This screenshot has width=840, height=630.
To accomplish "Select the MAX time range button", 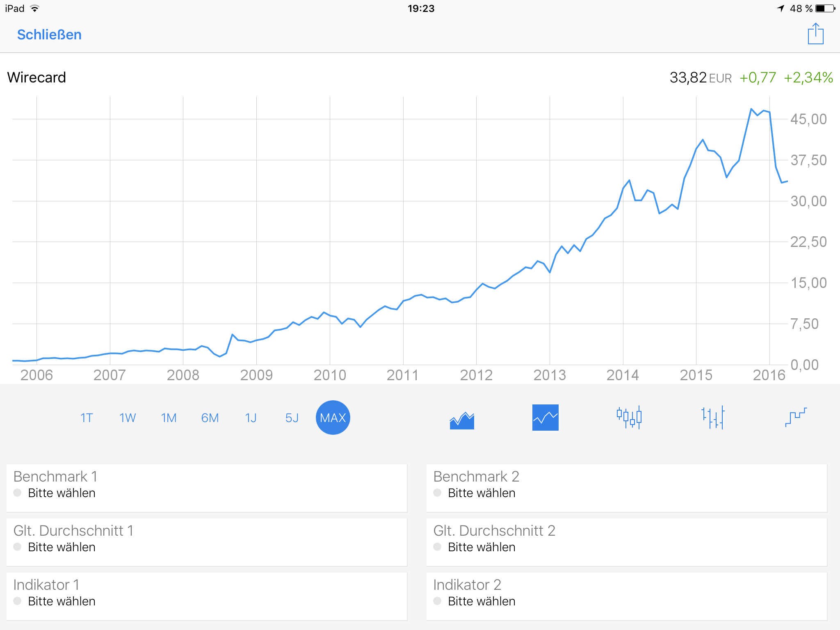I will 333,418.
